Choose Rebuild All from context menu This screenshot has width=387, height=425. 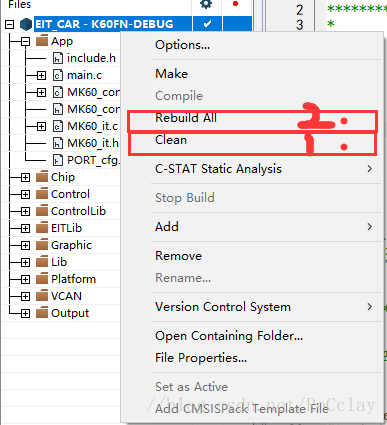coord(186,118)
